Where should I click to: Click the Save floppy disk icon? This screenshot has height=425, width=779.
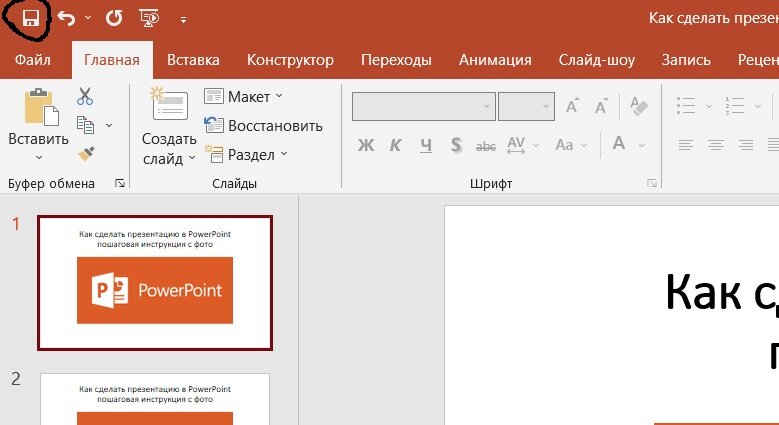click(x=31, y=19)
